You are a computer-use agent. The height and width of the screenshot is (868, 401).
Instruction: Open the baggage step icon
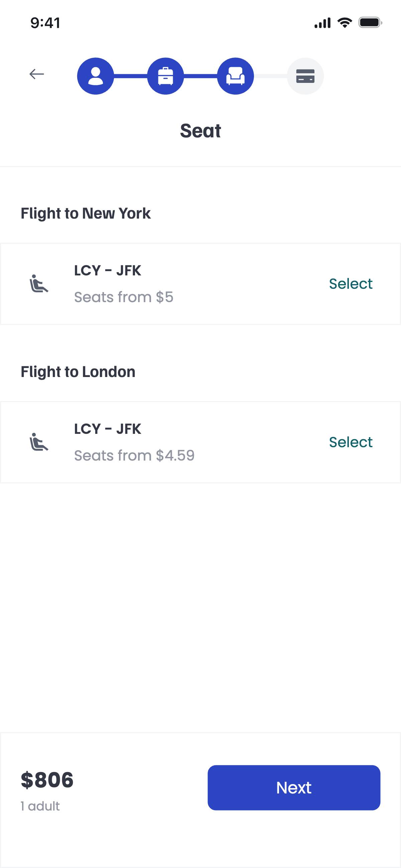pos(165,76)
